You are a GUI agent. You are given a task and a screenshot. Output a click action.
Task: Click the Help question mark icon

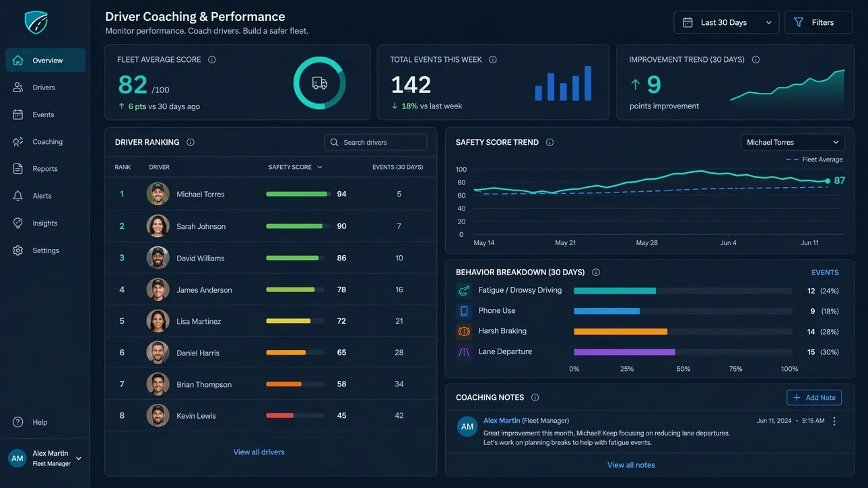(x=18, y=422)
